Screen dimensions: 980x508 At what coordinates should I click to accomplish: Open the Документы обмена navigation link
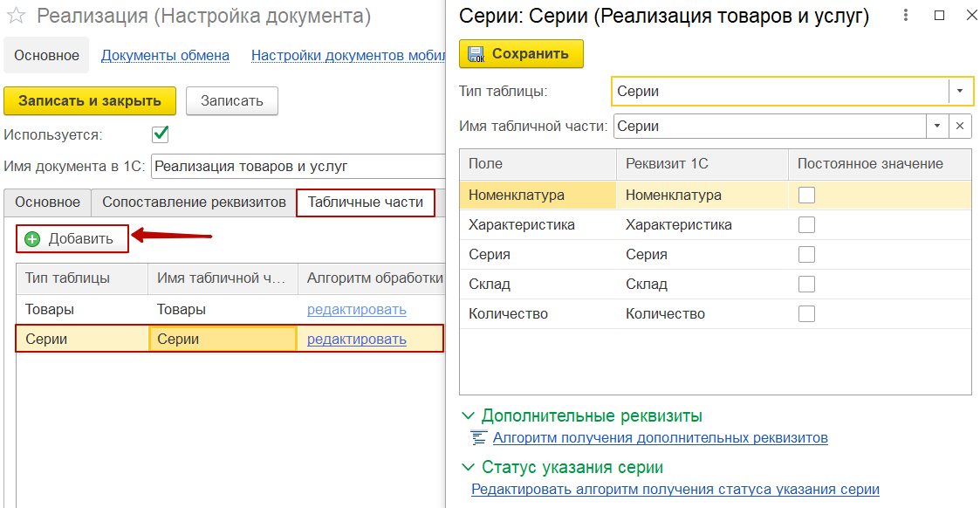165,55
